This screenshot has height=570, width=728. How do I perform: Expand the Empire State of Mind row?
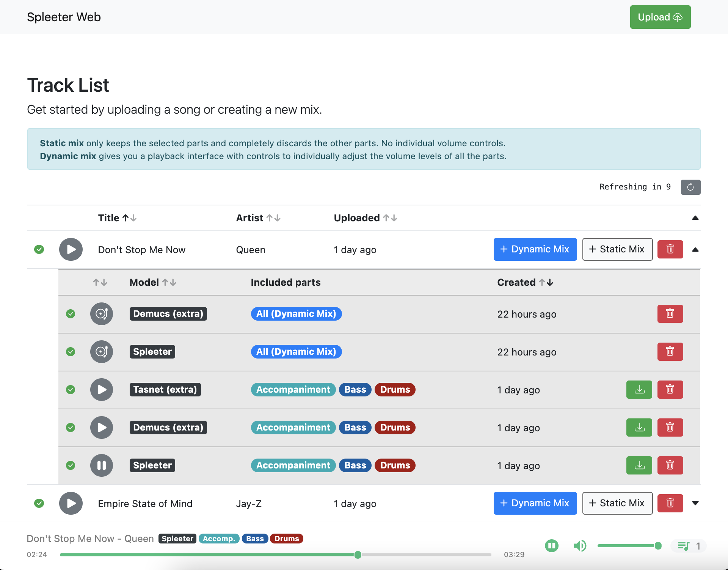coord(695,503)
